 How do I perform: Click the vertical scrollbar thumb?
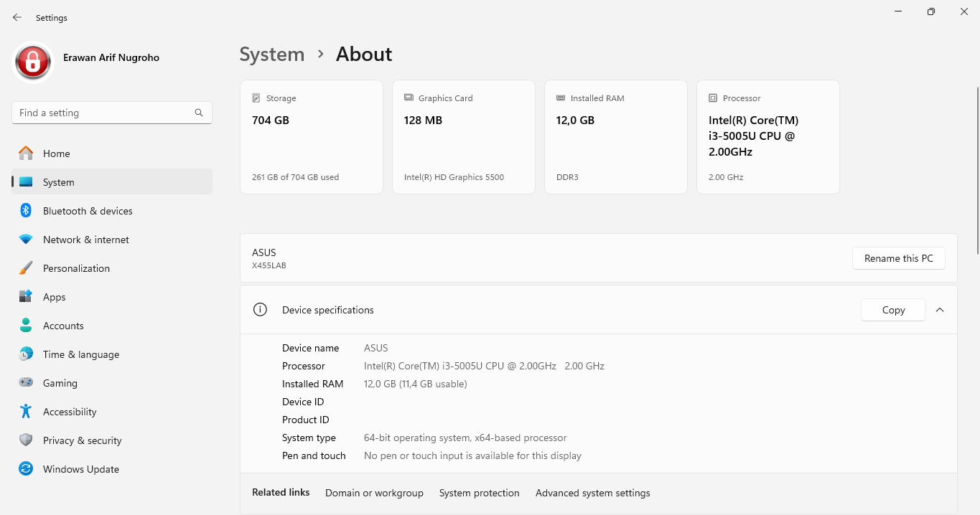(x=976, y=170)
